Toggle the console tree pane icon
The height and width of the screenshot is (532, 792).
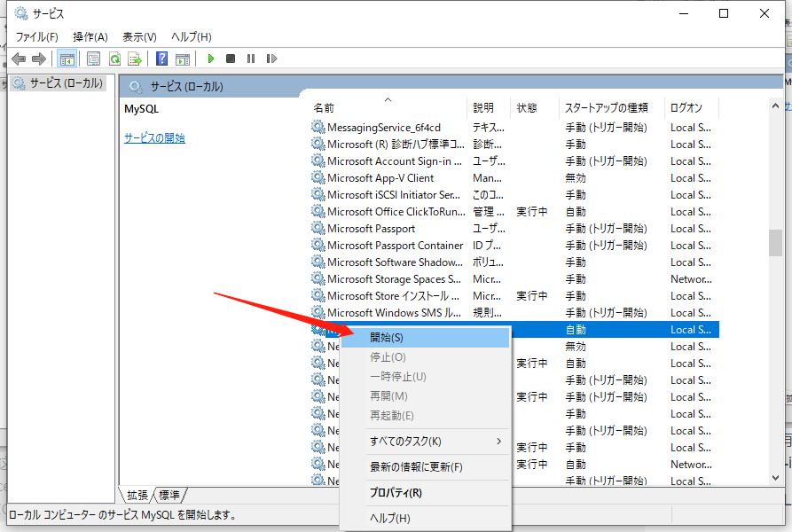(67, 59)
